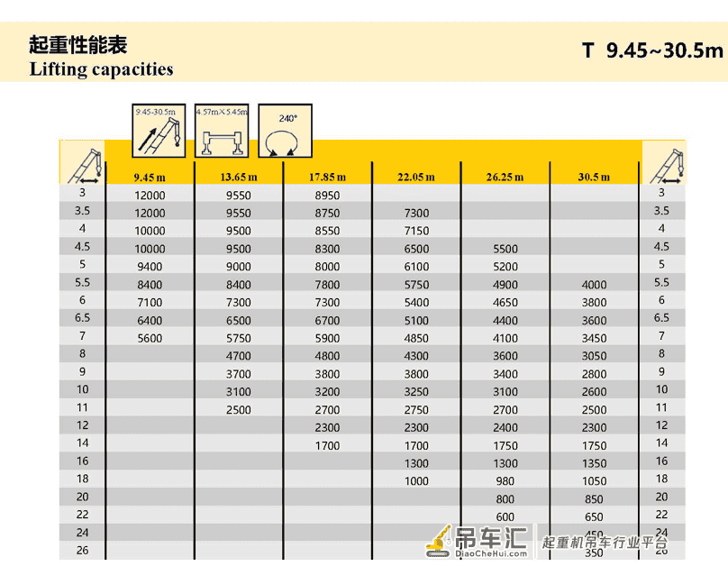728x566 pixels.
Task: Click the right radius label 18
Action: coord(661,479)
